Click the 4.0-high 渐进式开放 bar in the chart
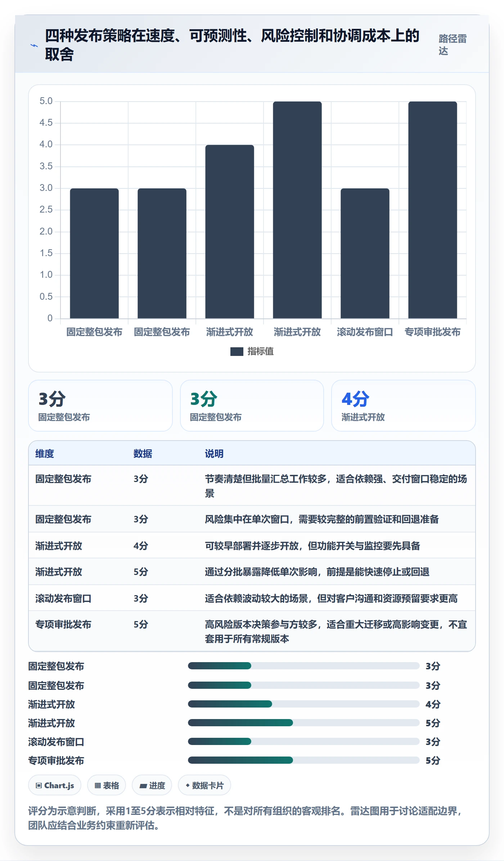The image size is (504, 861). pos(230,232)
